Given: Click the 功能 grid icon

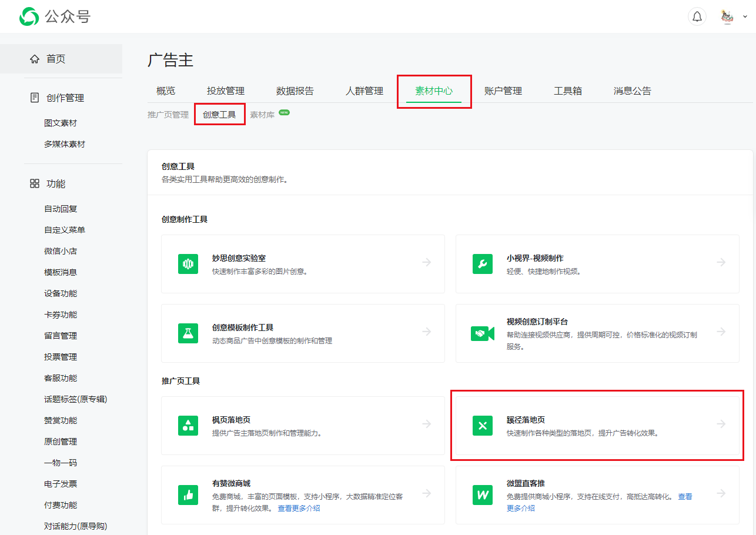Looking at the screenshot, I should point(34,183).
